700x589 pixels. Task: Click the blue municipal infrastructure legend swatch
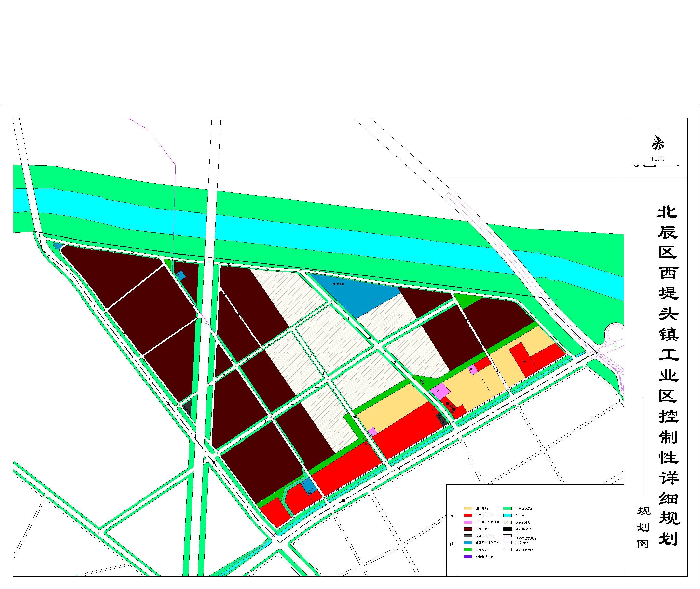(x=467, y=543)
